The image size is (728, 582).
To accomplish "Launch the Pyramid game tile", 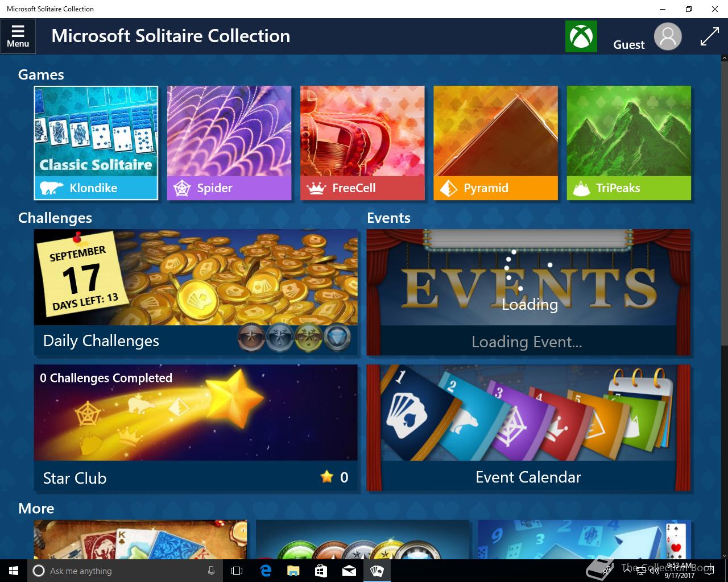I will (495, 143).
